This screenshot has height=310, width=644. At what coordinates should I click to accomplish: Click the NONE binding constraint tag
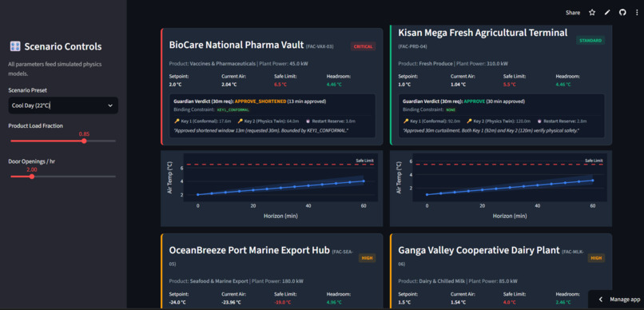tap(451, 109)
